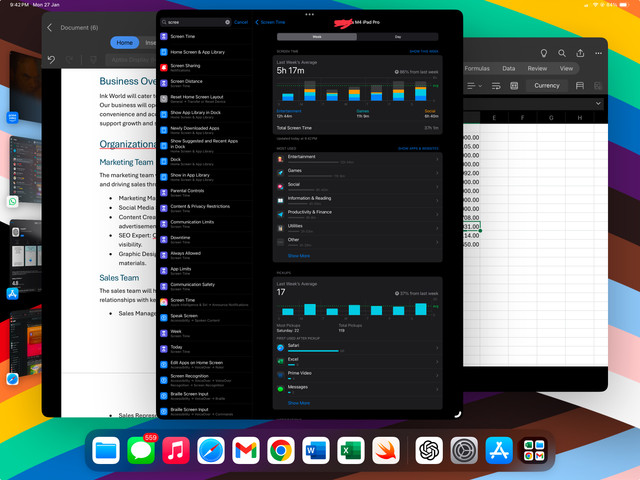Open Settings app in the dock
Viewport: 640px width, 480px height.
point(464,451)
